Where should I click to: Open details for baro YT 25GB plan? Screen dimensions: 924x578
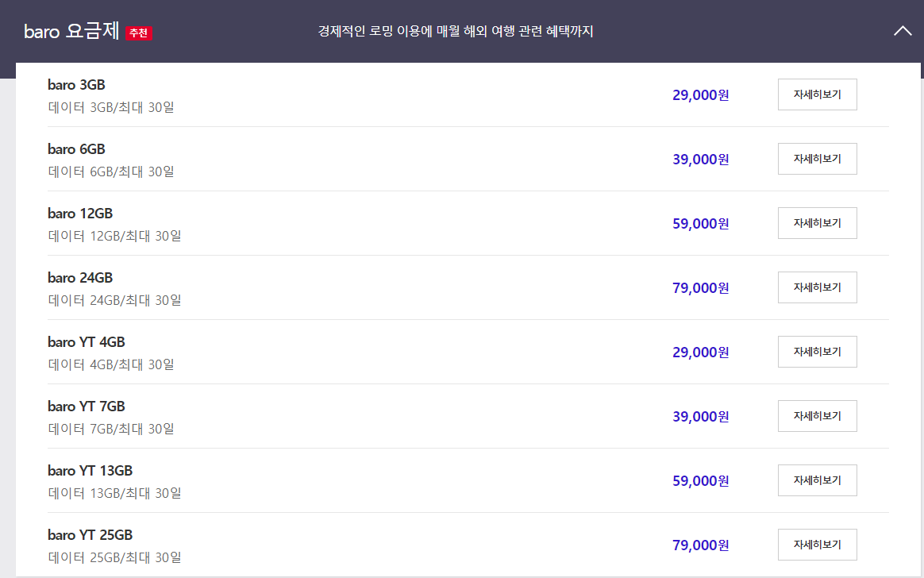coord(817,544)
